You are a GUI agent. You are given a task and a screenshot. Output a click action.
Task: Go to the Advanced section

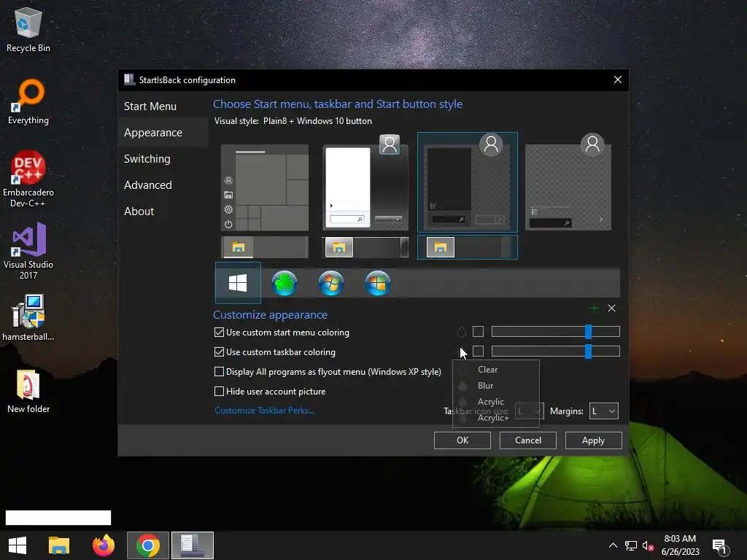click(163, 184)
